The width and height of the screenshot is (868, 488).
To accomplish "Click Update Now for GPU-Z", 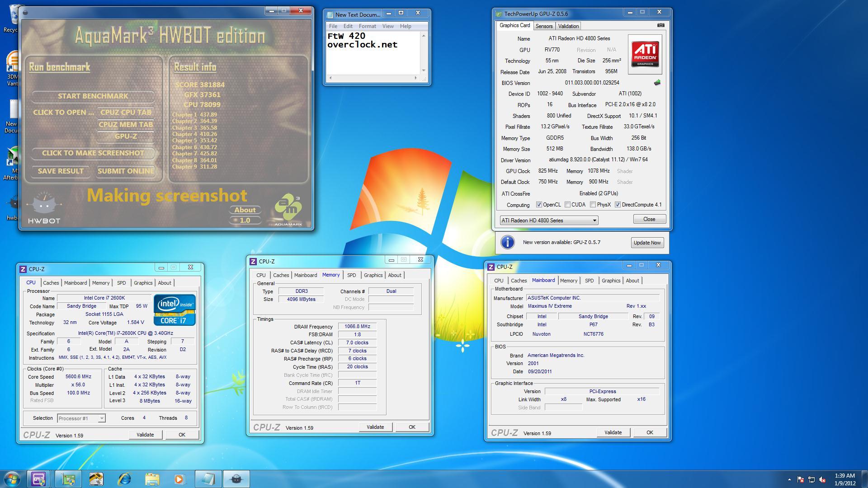I will (x=647, y=243).
